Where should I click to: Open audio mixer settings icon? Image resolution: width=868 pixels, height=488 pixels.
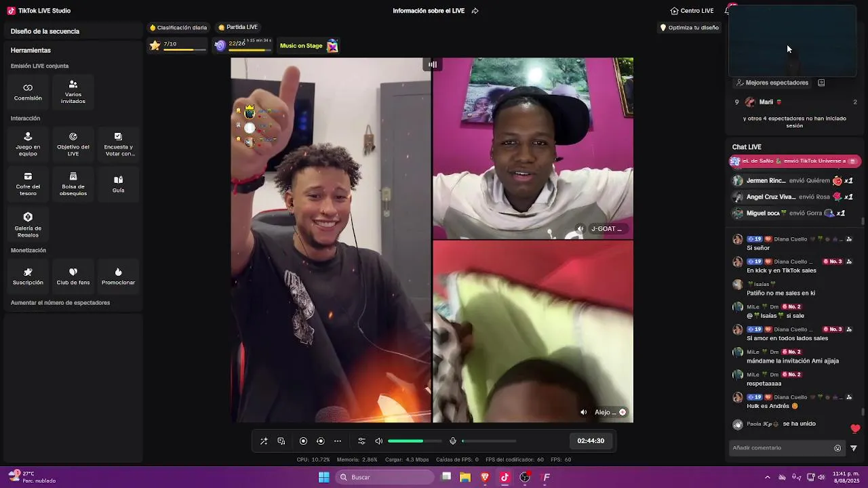click(361, 441)
